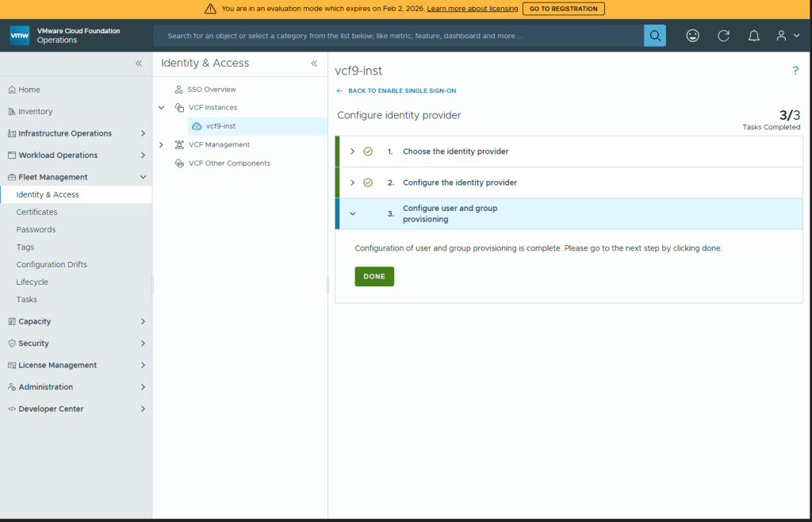Collapse the VCF Instances tree node
The height and width of the screenshot is (522, 812).
(x=162, y=107)
